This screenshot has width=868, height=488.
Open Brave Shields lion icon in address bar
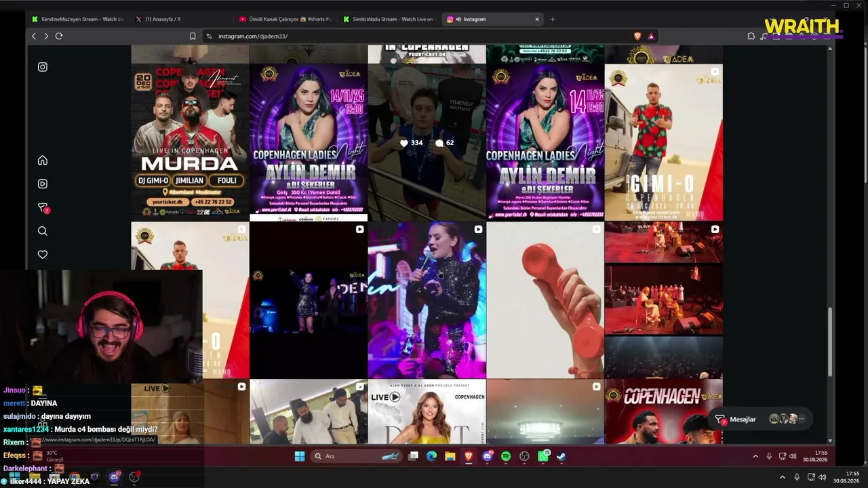pyautogui.click(x=637, y=36)
